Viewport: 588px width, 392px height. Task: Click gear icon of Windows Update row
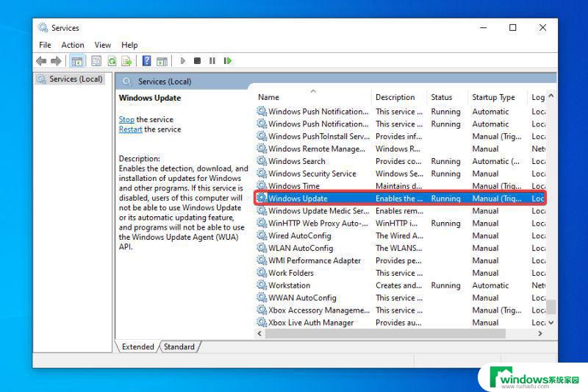(262, 198)
